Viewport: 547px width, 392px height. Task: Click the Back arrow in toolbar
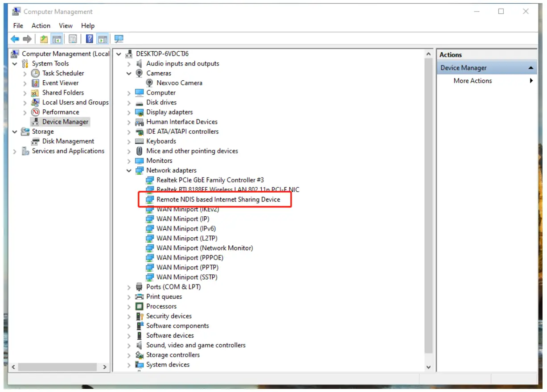coord(15,39)
